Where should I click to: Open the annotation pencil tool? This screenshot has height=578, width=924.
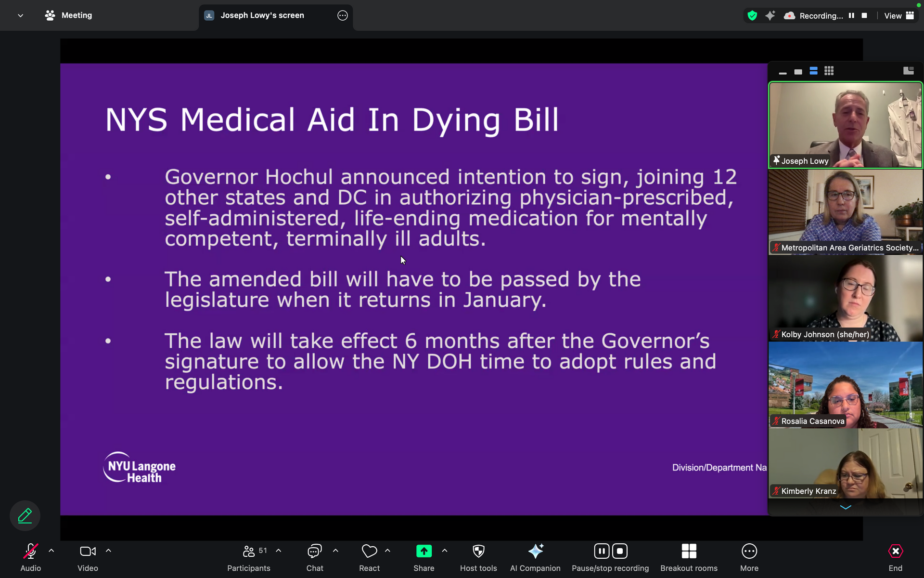(x=25, y=516)
